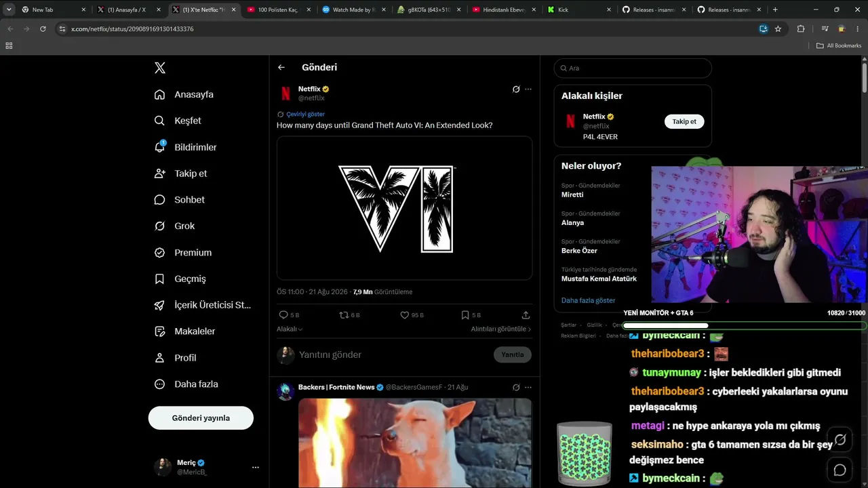Click the Yanıtla reply button

tap(513, 354)
